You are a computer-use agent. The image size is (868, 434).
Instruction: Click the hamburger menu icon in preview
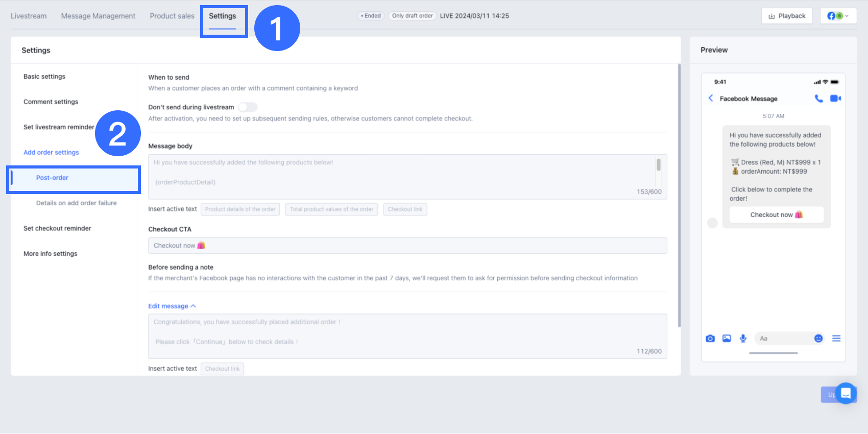[x=836, y=339]
